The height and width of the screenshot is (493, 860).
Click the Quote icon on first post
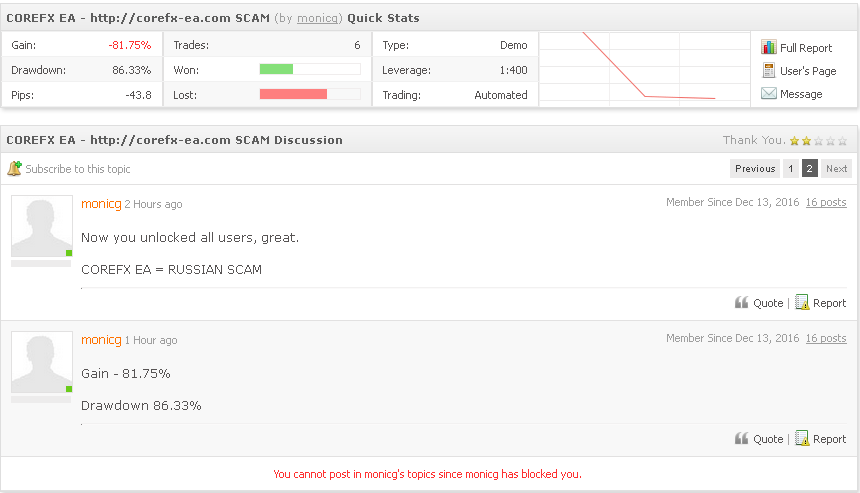[741, 303]
